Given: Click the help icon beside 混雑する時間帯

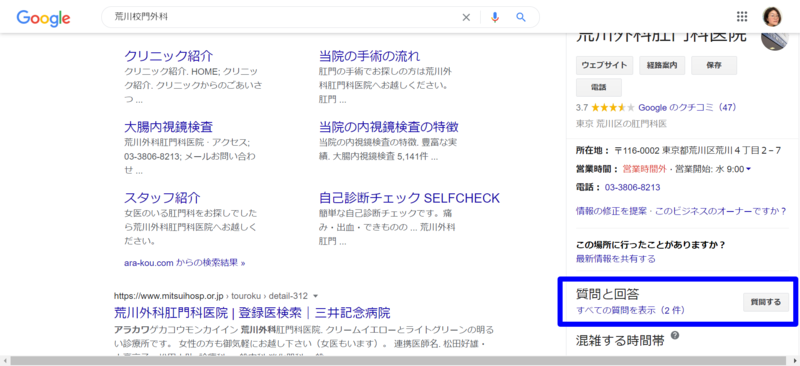Looking at the screenshot, I should click(676, 335).
